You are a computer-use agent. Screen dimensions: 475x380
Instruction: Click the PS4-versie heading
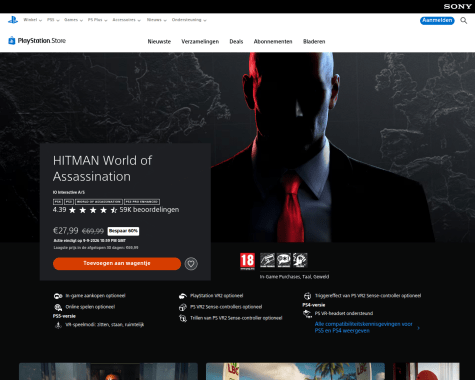tap(314, 305)
